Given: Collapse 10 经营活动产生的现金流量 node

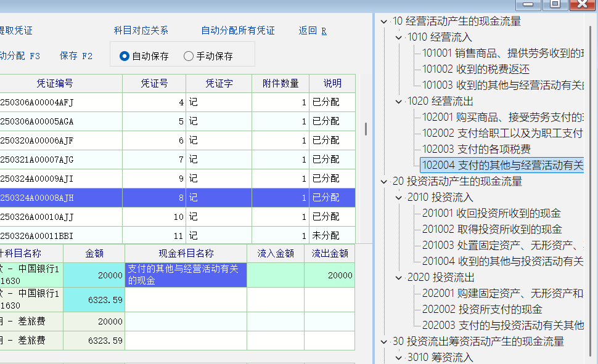Looking at the screenshot, I should click(384, 22).
